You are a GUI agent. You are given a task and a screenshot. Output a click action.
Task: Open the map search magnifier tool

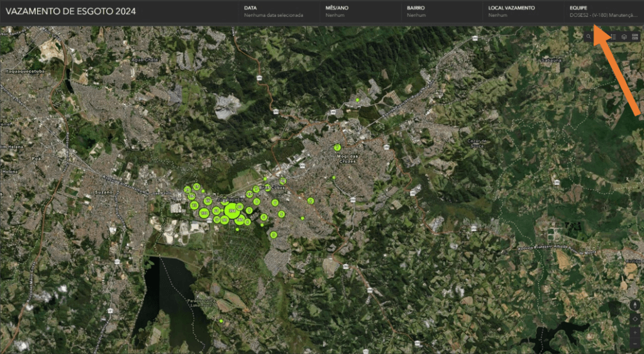click(x=589, y=37)
